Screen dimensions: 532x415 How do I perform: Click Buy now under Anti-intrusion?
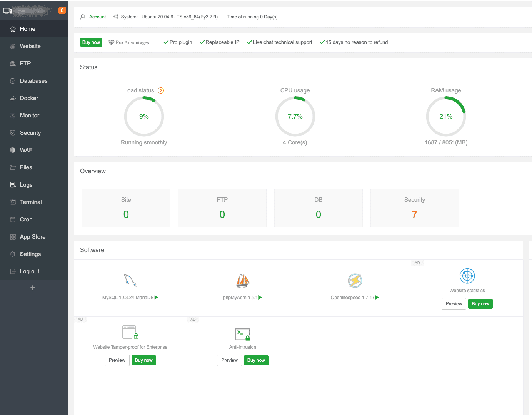[256, 360]
